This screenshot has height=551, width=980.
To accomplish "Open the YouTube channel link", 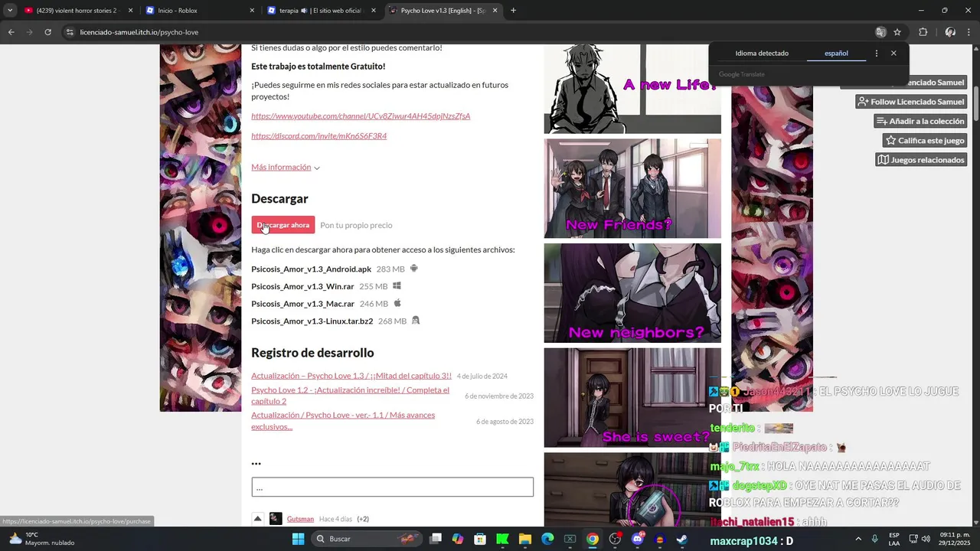I will point(361,116).
